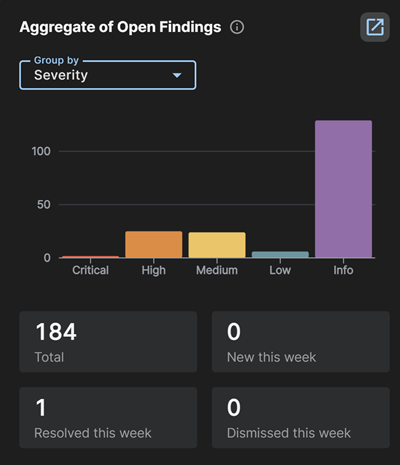Image resolution: width=400 pixels, height=465 pixels.
Task: Click the dropdown arrow in Group by field
Action: pos(177,75)
